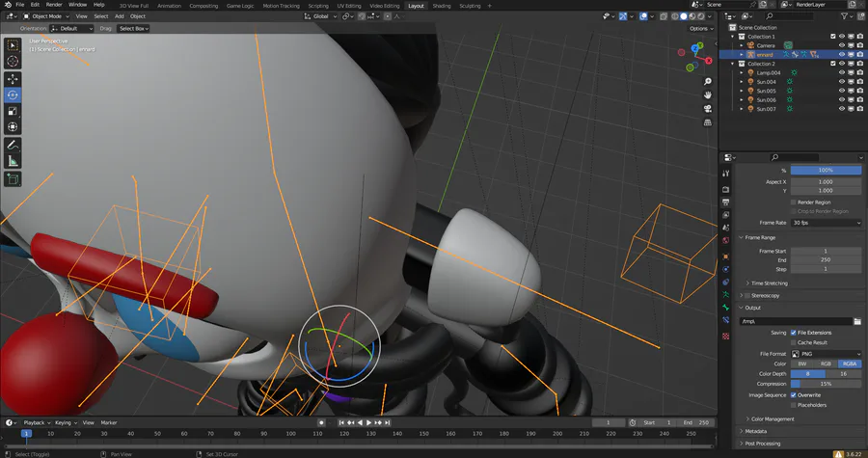Select the Select Box tool in the toolbar
868x458 pixels.
pos(13,45)
